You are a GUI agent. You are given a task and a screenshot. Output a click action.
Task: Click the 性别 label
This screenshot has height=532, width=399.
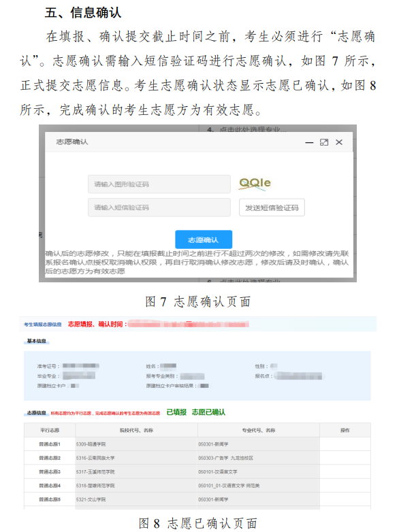tap(261, 366)
